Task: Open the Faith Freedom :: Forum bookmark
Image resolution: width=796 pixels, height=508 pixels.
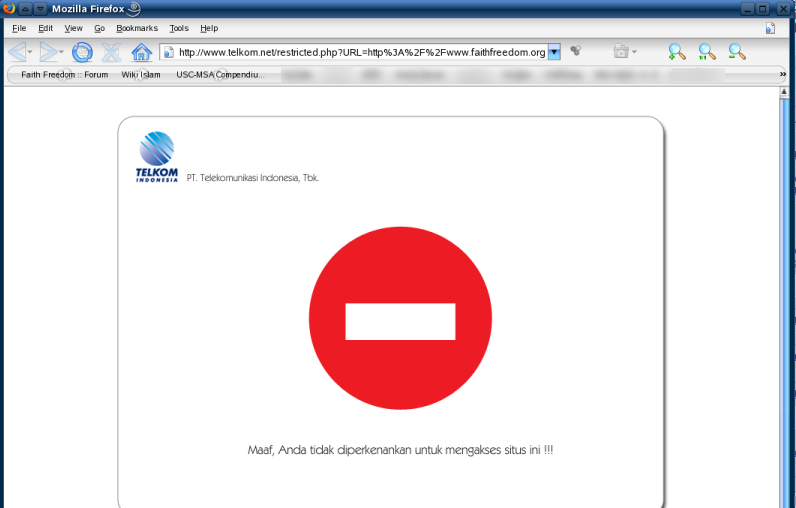Action: (x=64, y=74)
